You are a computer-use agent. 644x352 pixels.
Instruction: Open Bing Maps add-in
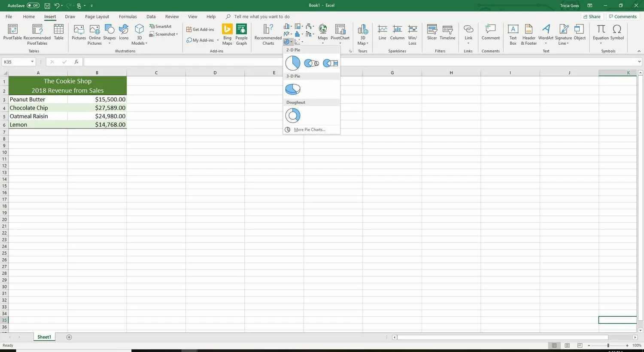227,34
